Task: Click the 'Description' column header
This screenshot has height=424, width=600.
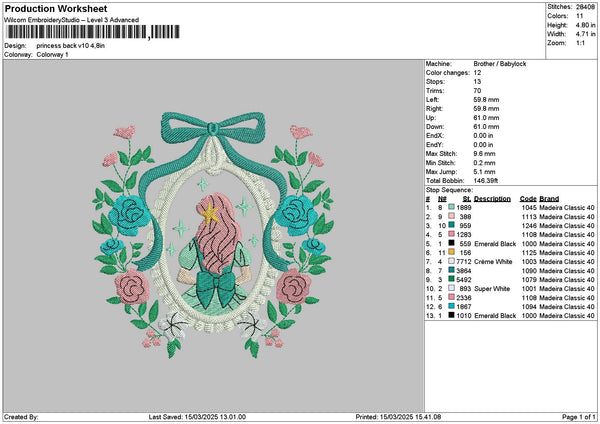Action: [492, 199]
